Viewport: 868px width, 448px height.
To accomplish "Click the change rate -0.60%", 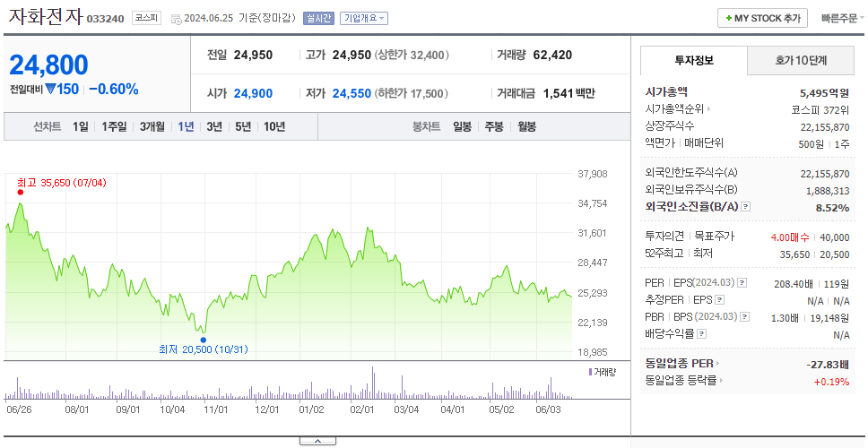I will tap(114, 89).
